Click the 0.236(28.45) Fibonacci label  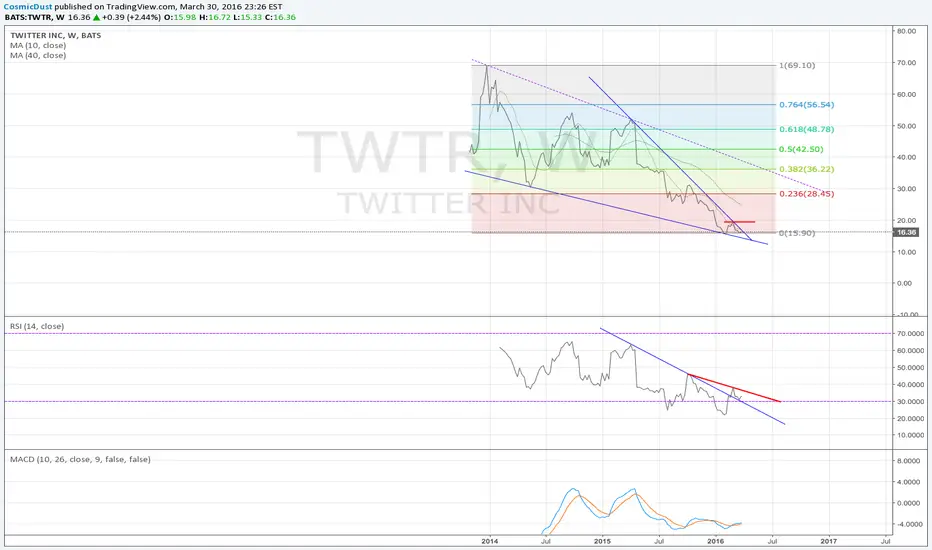coord(806,194)
